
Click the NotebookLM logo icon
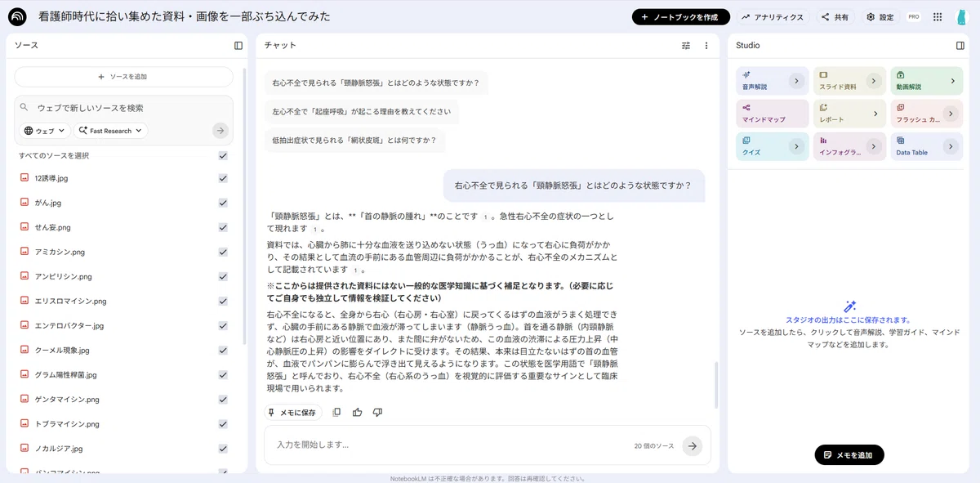(17, 17)
